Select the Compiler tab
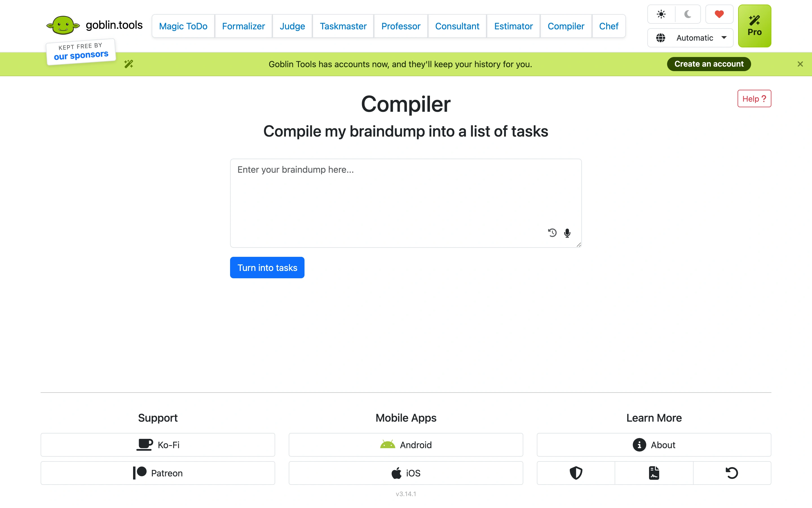The image size is (812, 508). 566,26
